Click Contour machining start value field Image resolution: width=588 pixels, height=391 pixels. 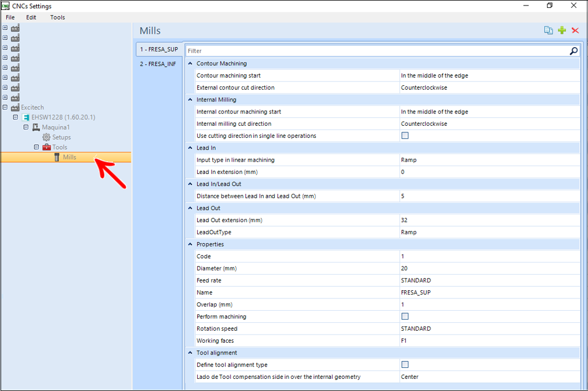point(489,76)
